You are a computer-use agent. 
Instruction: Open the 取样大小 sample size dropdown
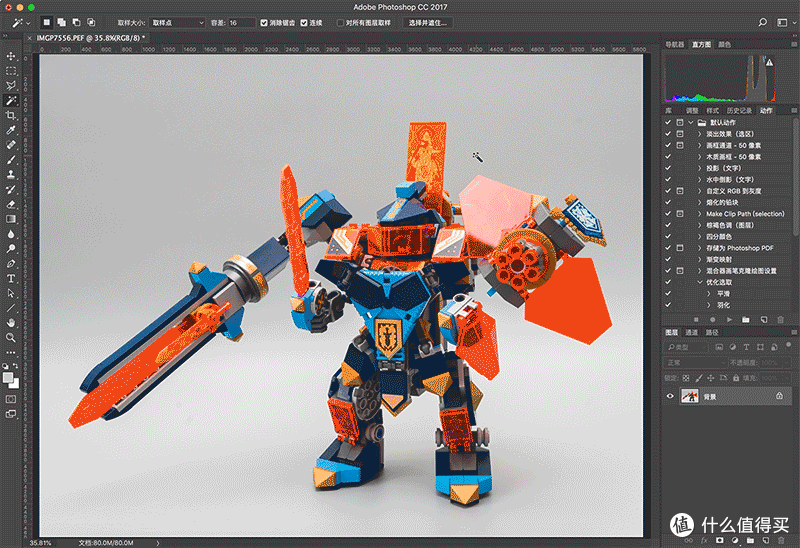[177, 22]
